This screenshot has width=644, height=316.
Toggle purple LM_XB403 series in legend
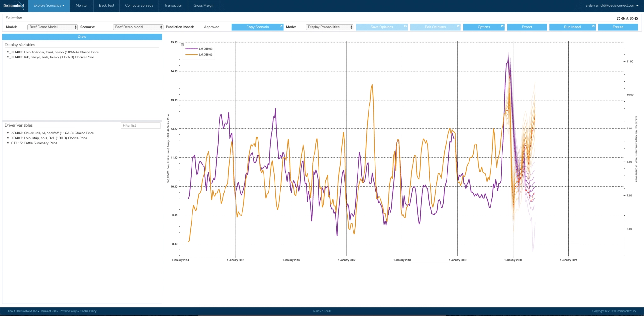(199, 49)
